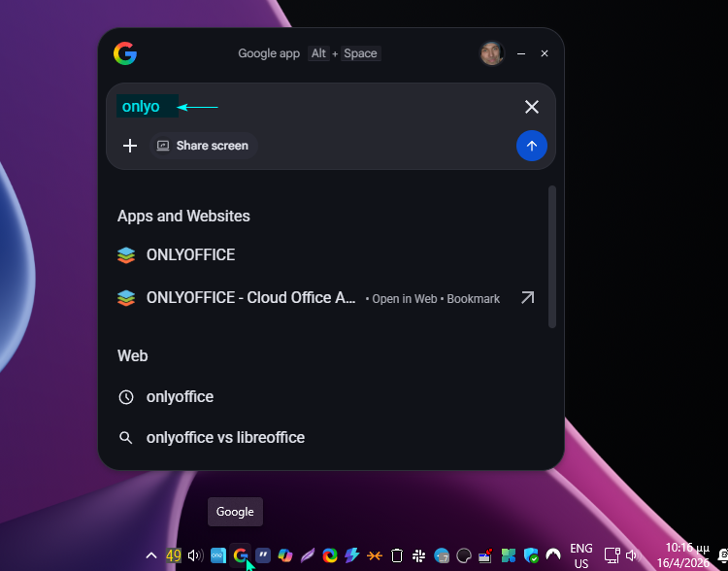Click the green and blue puzzle tray icon

pos(509,555)
